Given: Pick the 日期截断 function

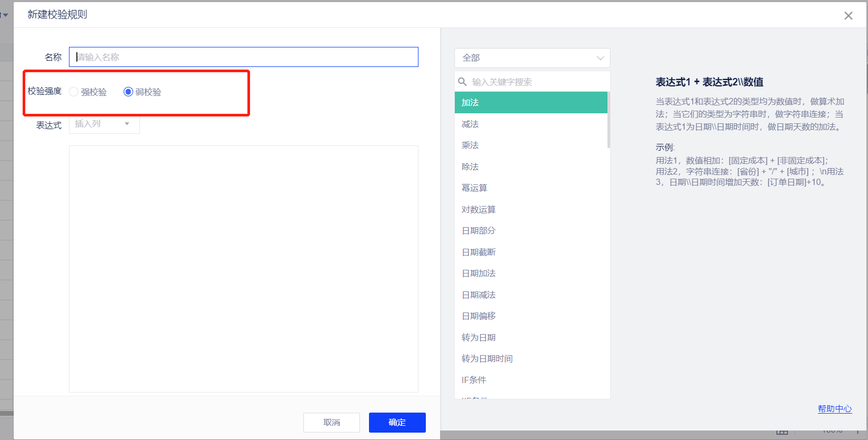Looking at the screenshot, I should pyautogui.click(x=478, y=252).
